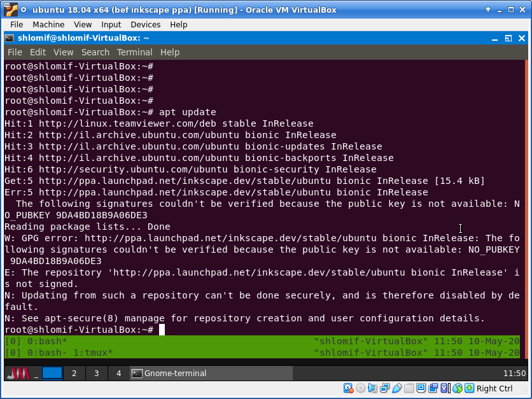Click the mouse integration globe-arrow indicator

pyautogui.click(x=458, y=388)
